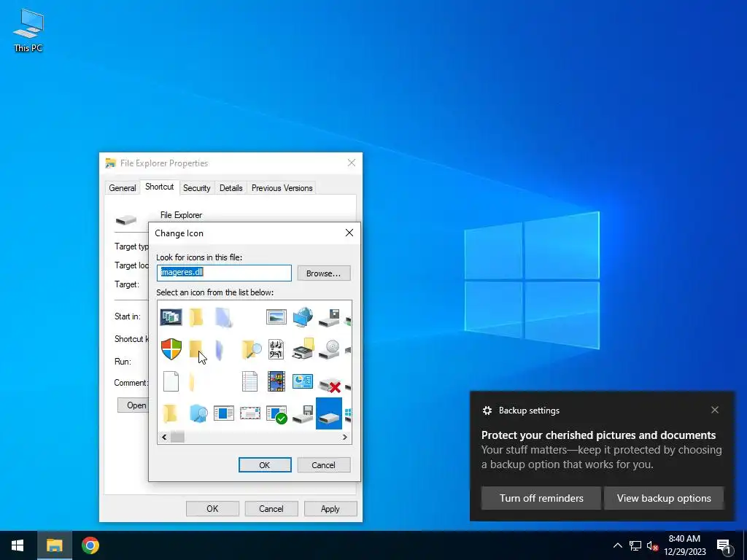Pick the control panel pie chart icon
Image resolution: width=747 pixels, height=560 pixels.
tap(303, 381)
